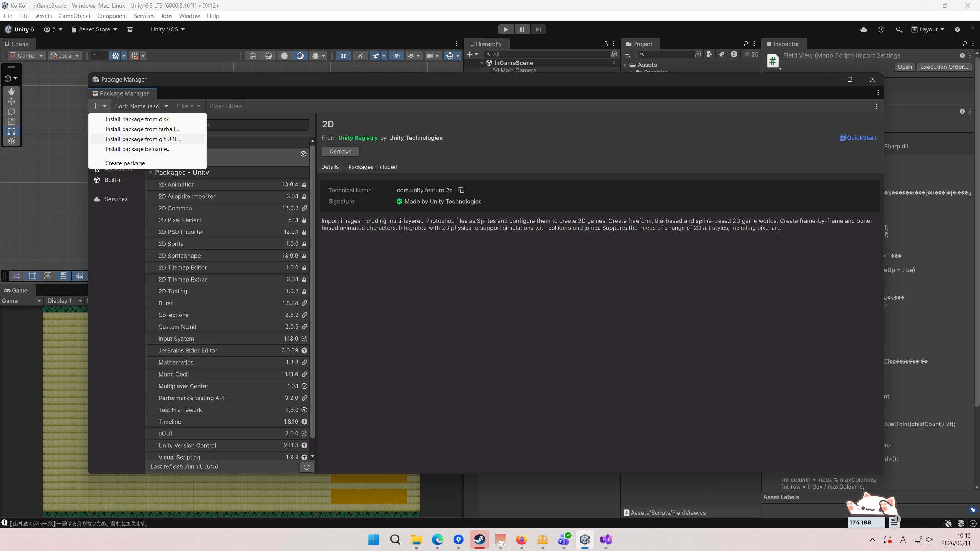This screenshot has height=551, width=980.
Task: Choose Install package from disk
Action: coord(147,119)
